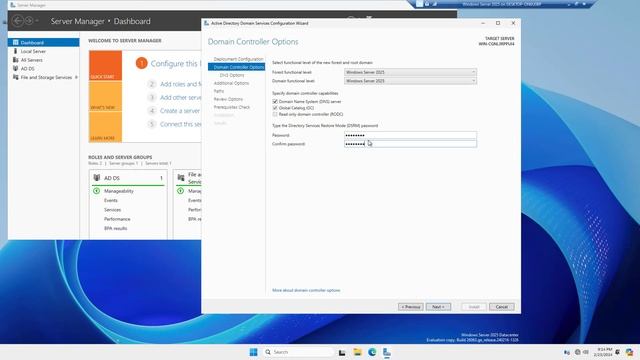The width and height of the screenshot is (640, 360).
Task: Click the AD DS sidebar icon
Action: pos(16,68)
